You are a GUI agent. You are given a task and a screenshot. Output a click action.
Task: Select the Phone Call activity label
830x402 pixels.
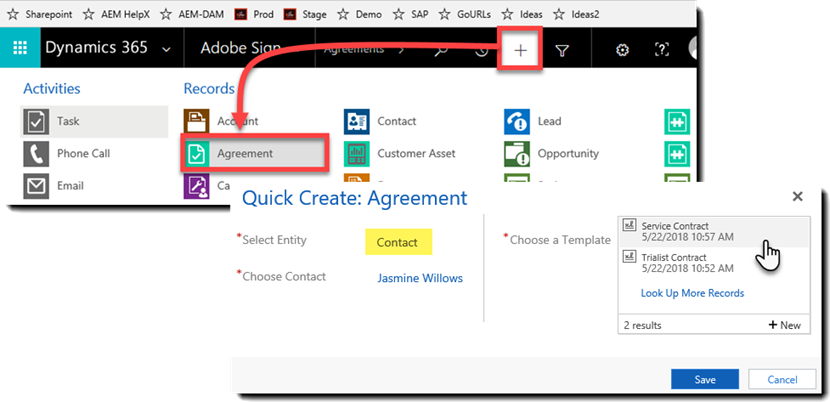click(84, 154)
